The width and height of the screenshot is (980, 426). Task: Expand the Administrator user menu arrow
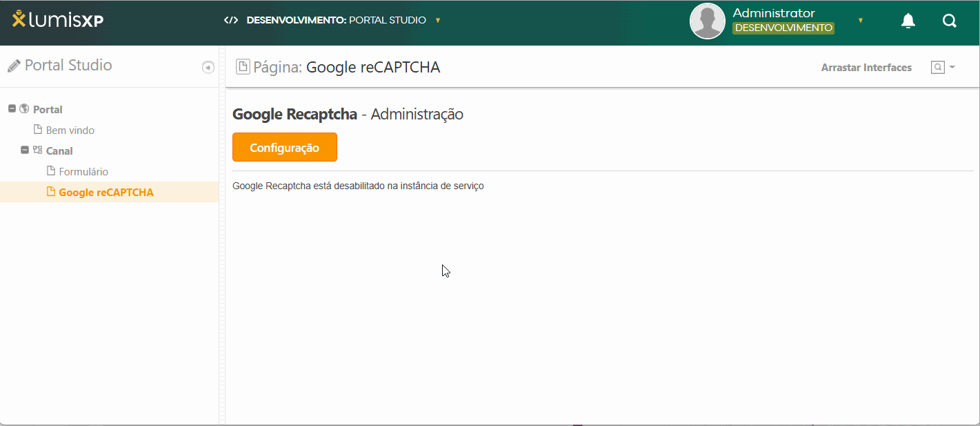tap(861, 20)
